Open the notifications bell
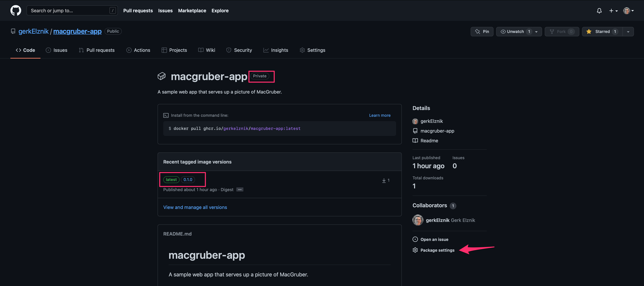This screenshot has height=286, width=644. [x=599, y=11]
